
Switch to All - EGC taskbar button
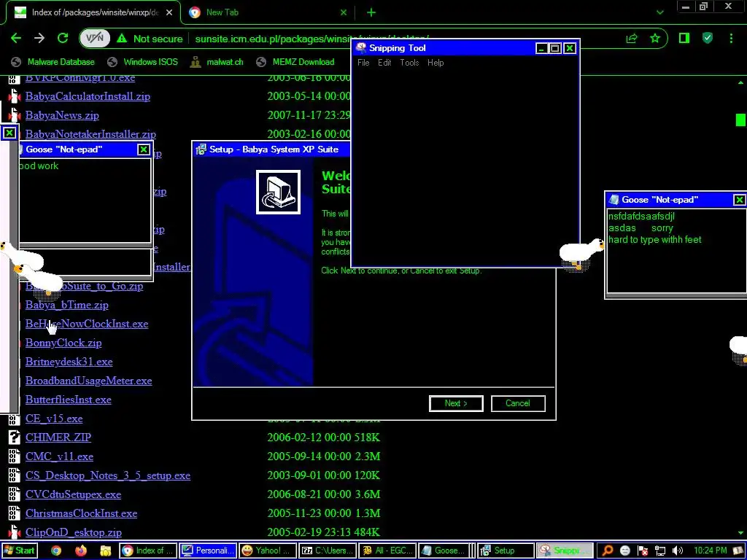[388, 551]
